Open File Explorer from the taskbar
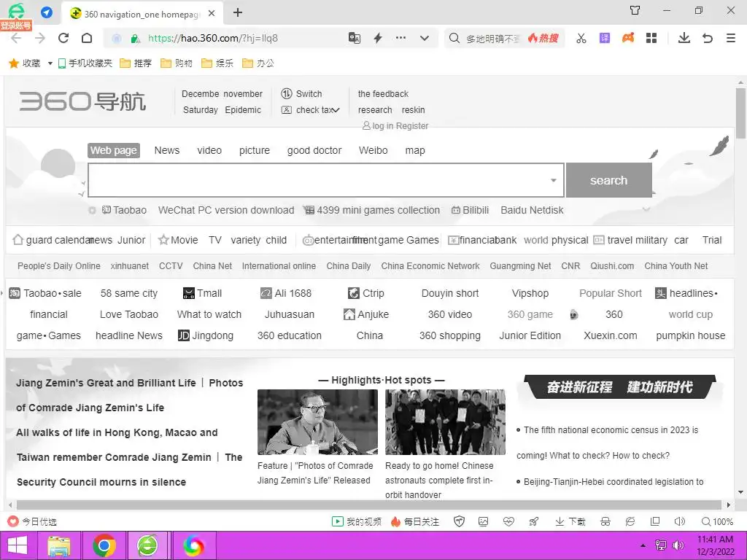The height and width of the screenshot is (560, 747). [58, 545]
